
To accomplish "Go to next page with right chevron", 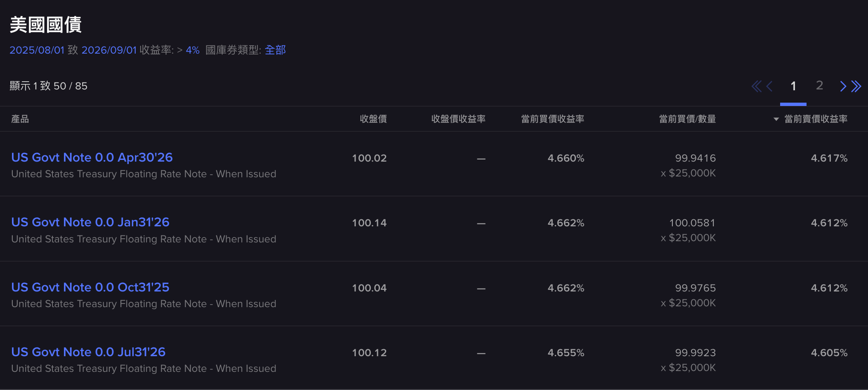I will tap(843, 86).
